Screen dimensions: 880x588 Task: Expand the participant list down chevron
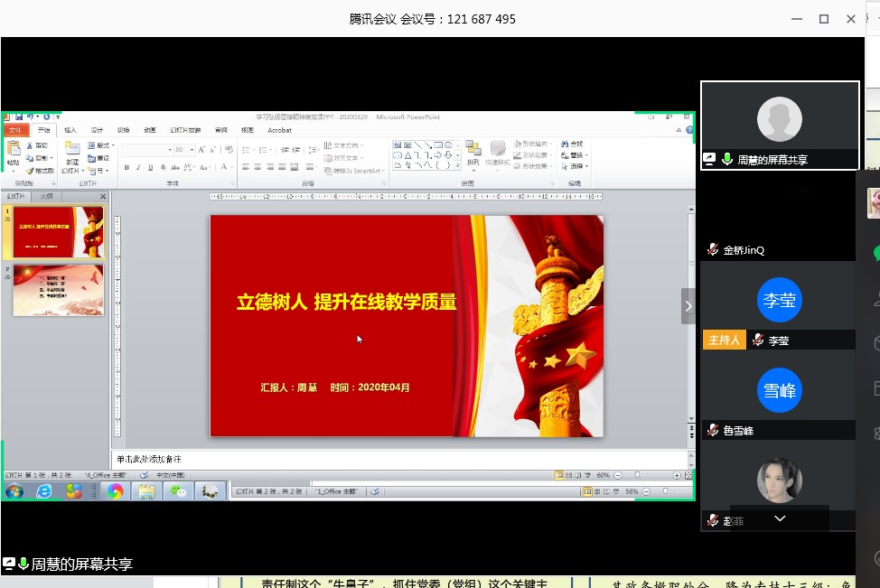click(780, 518)
